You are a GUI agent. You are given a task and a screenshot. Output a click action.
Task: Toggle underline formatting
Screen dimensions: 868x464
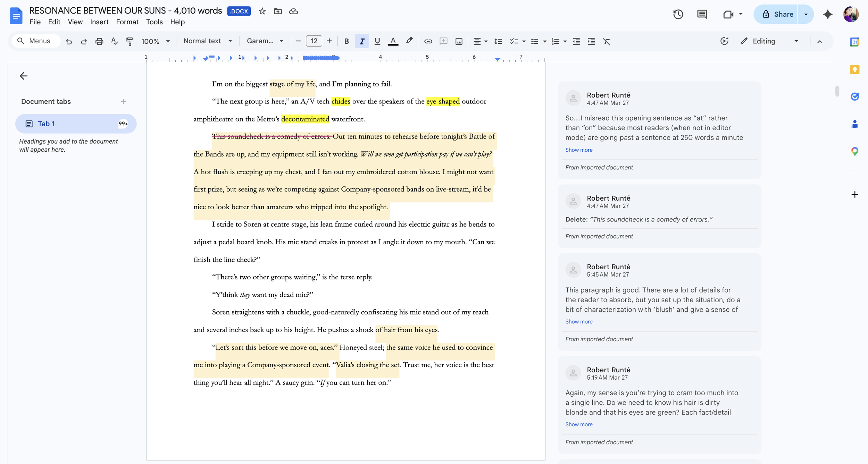click(x=377, y=41)
